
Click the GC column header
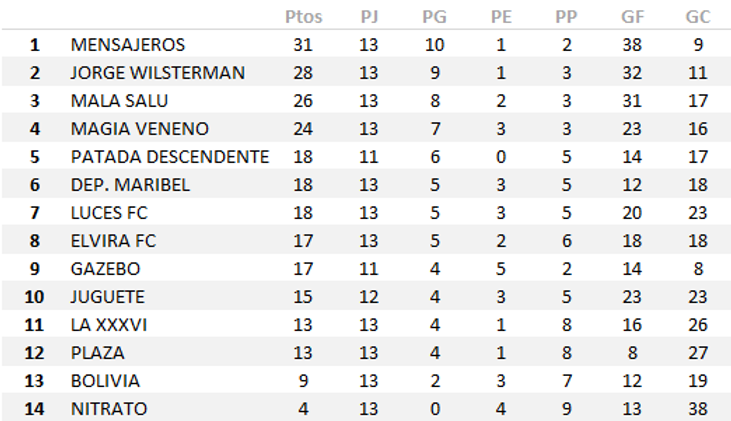697,17
